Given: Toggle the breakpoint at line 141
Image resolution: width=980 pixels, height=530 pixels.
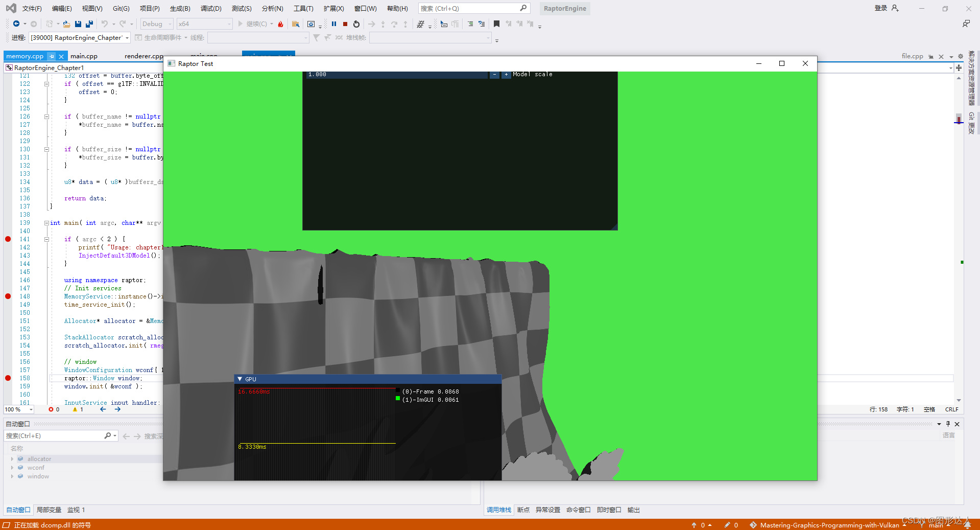Looking at the screenshot, I should coord(8,239).
